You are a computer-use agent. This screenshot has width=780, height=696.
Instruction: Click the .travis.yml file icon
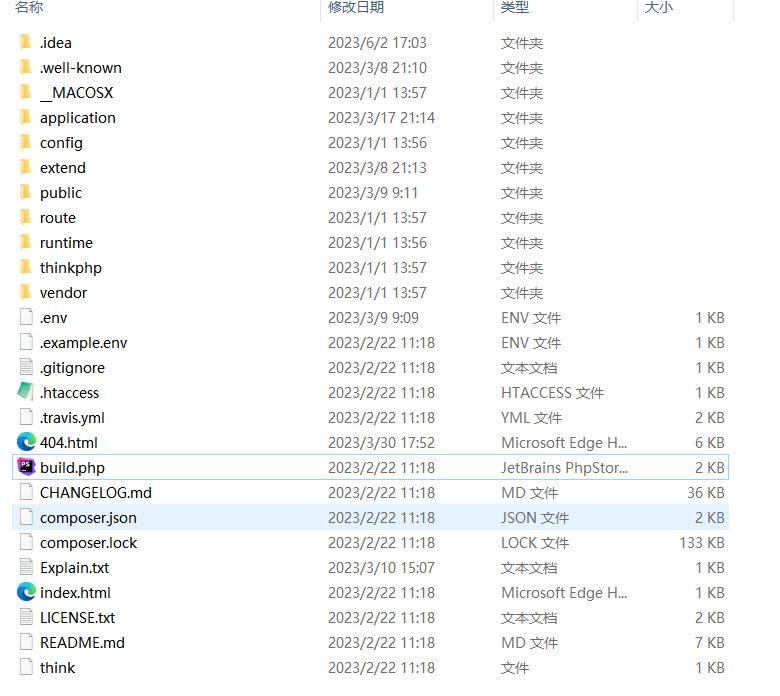[x=26, y=417]
